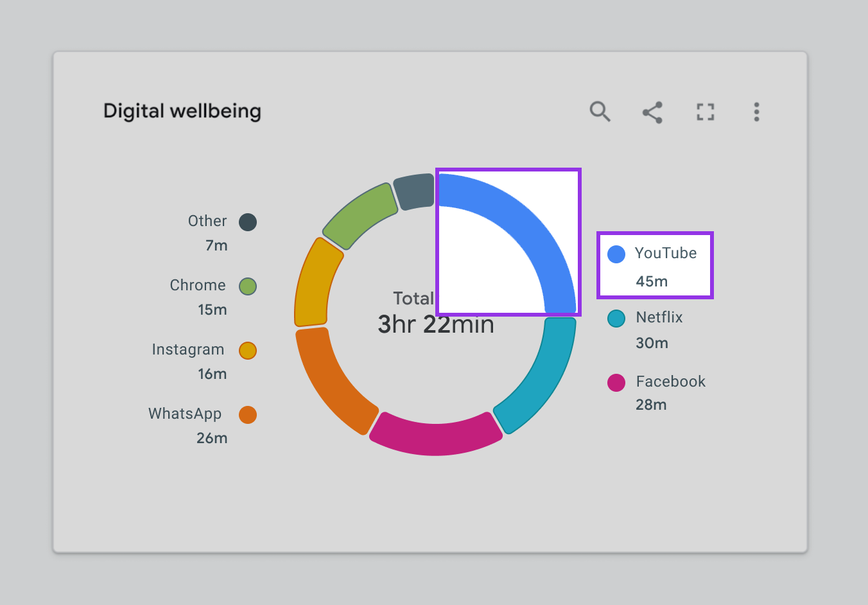Image resolution: width=868 pixels, height=605 pixels.
Task: Open the three-dot overflow menu
Action: coord(756,112)
